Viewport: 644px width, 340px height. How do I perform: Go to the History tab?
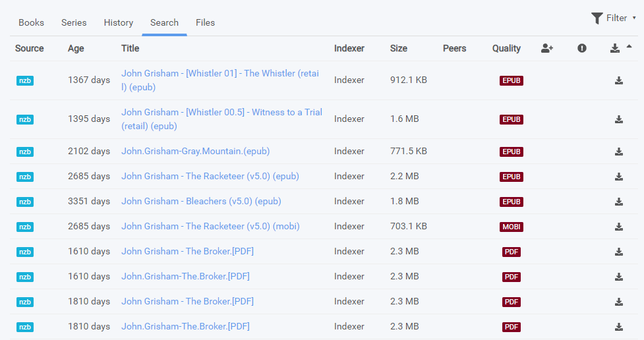pyautogui.click(x=118, y=22)
